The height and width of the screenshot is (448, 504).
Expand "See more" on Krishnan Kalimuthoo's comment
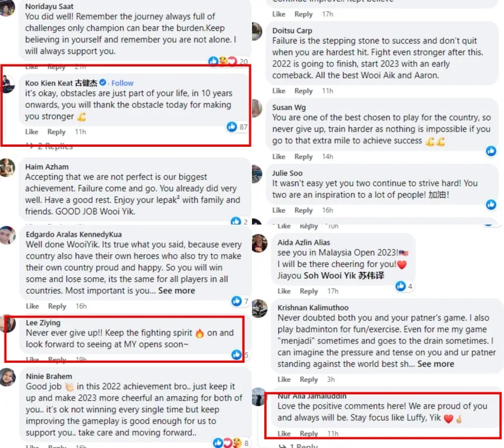coord(436,364)
